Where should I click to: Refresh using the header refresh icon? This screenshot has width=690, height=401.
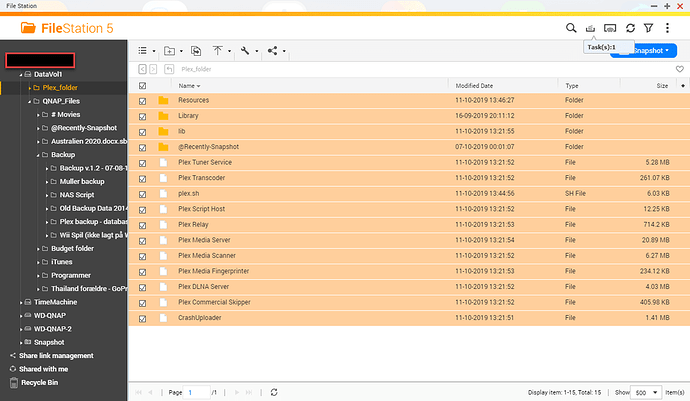(x=630, y=28)
